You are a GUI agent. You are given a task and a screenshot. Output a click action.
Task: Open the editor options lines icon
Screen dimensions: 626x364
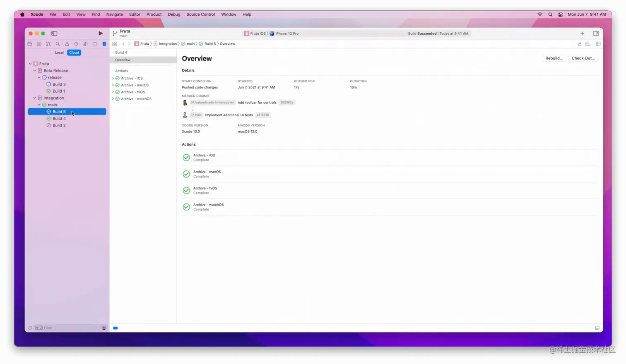587,44
